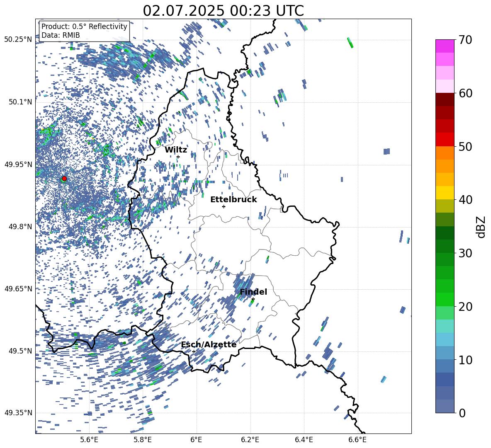Click the Esch/Alzette station cross marker

[x=194, y=351]
